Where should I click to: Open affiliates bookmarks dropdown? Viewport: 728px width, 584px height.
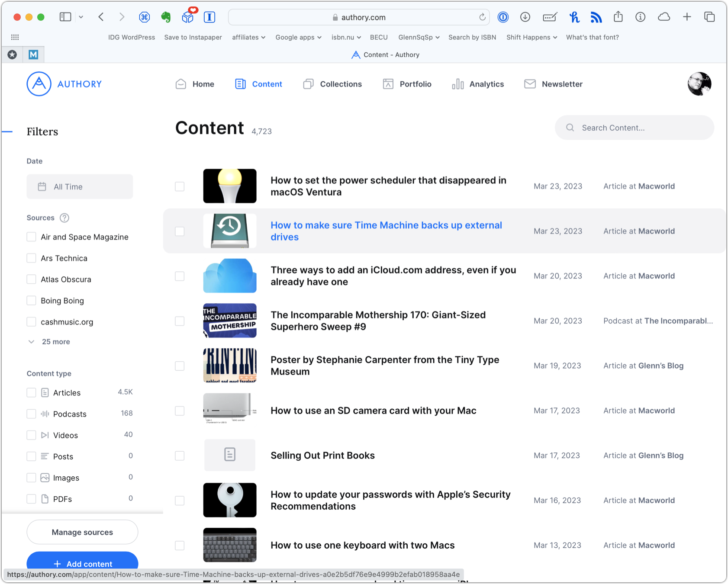coord(248,37)
